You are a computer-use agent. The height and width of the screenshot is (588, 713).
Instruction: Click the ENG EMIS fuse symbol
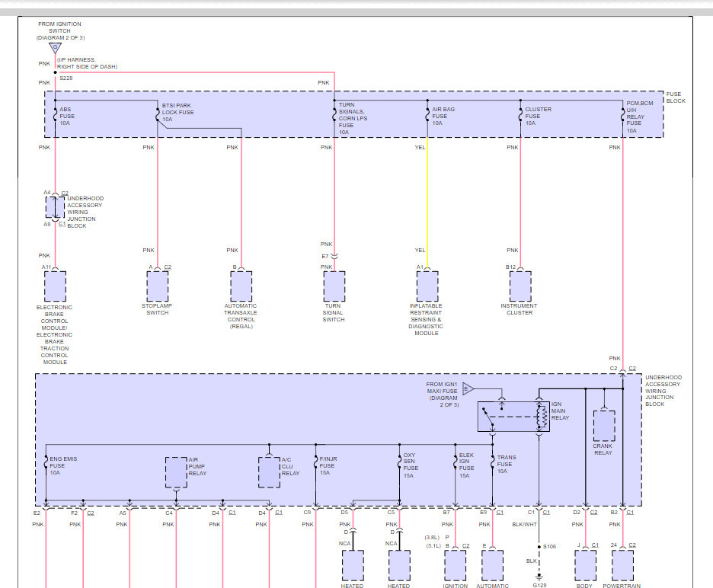pos(46,463)
